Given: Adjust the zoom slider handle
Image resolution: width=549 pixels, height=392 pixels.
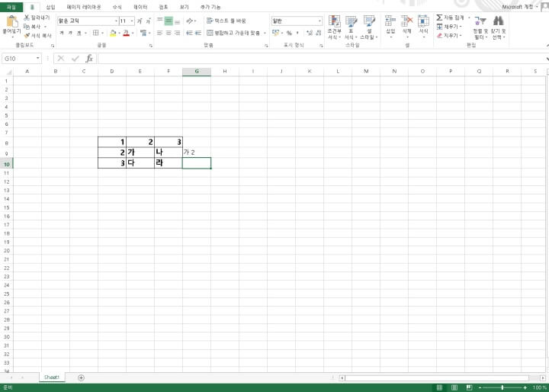Looking at the screenshot, I should [x=502, y=387].
